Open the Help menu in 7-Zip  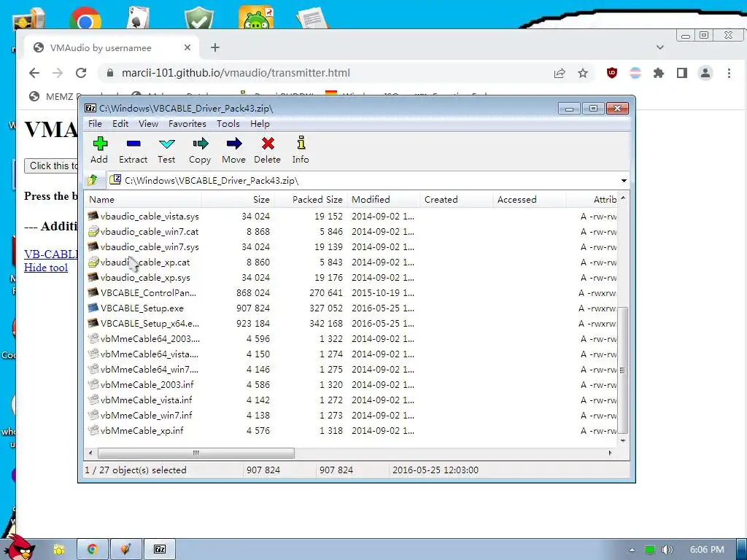coord(260,124)
